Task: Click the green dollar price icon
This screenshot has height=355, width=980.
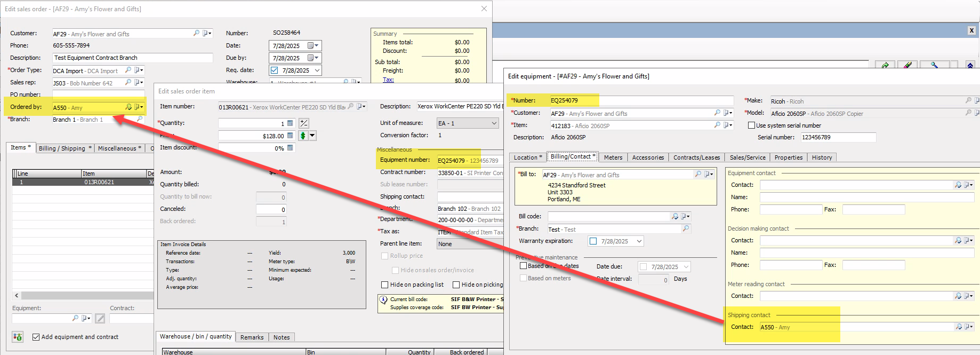Action: [x=303, y=136]
